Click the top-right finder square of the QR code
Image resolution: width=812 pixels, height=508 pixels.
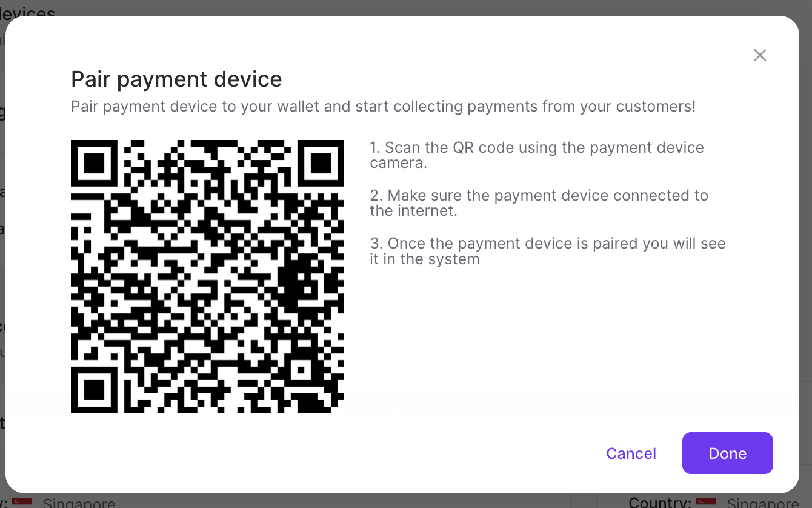[x=321, y=162]
